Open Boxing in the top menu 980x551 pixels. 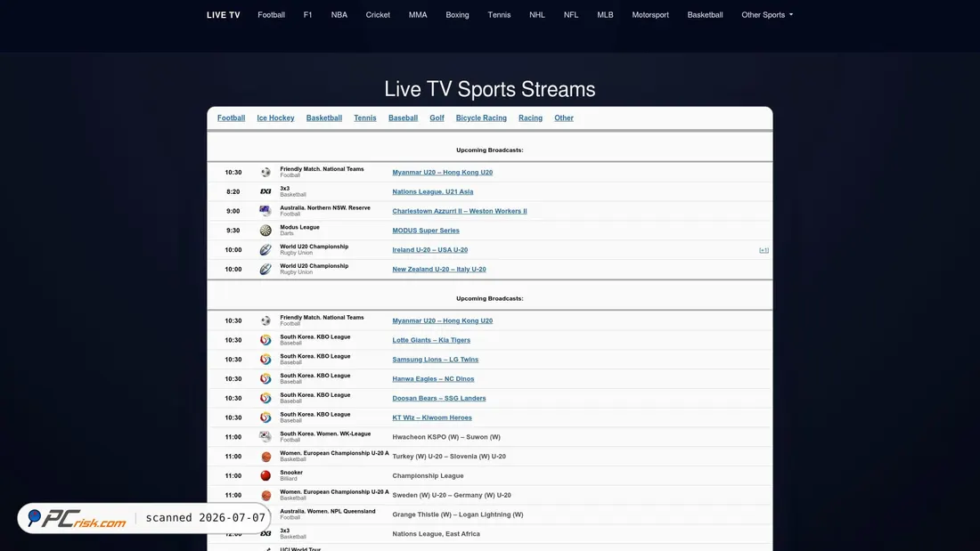pos(457,15)
